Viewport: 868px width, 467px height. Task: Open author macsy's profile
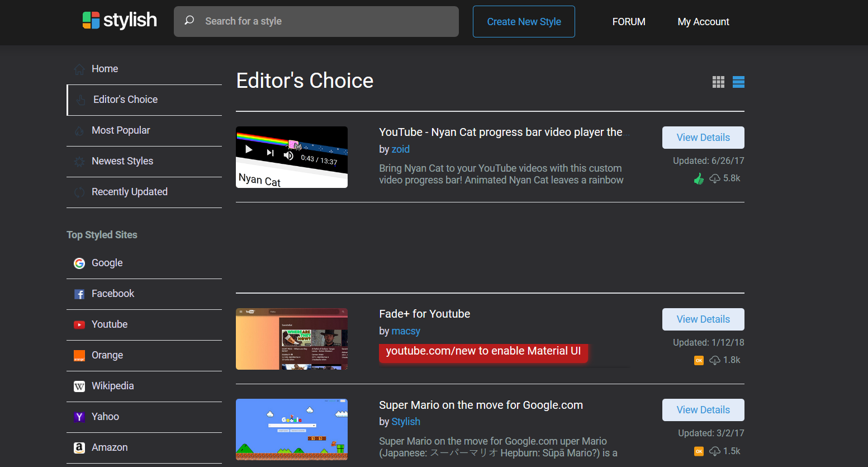[406, 331]
